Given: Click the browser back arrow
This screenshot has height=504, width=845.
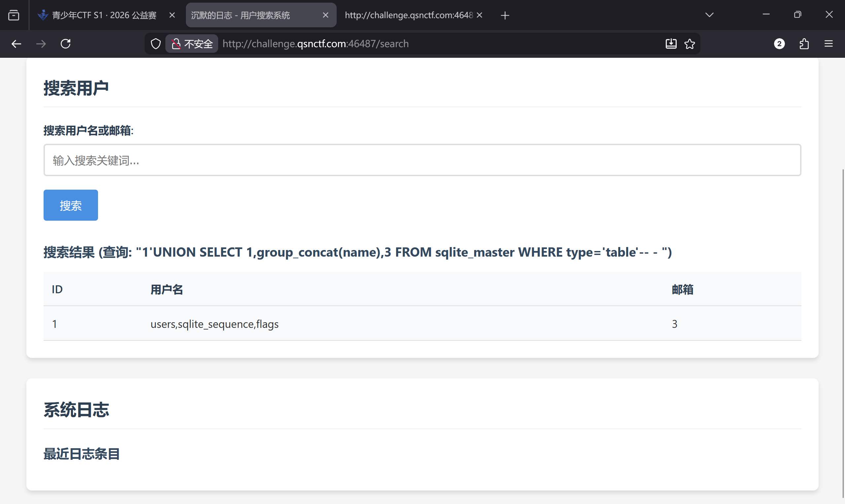Looking at the screenshot, I should [x=16, y=44].
